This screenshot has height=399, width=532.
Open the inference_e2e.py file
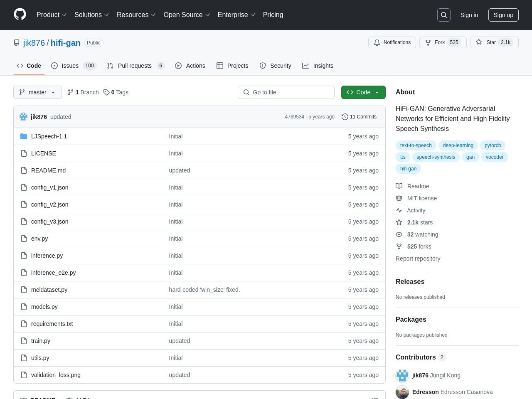pyautogui.click(x=53, y=273)
